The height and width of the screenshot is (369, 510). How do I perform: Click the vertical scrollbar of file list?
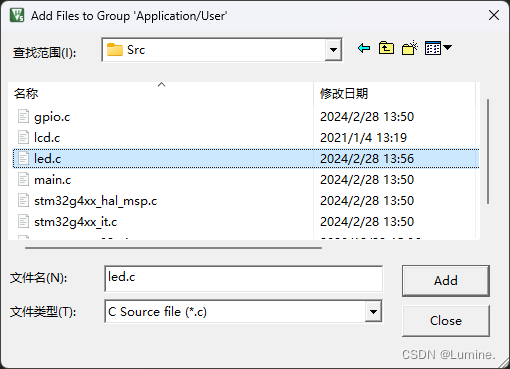click(488, 151)
